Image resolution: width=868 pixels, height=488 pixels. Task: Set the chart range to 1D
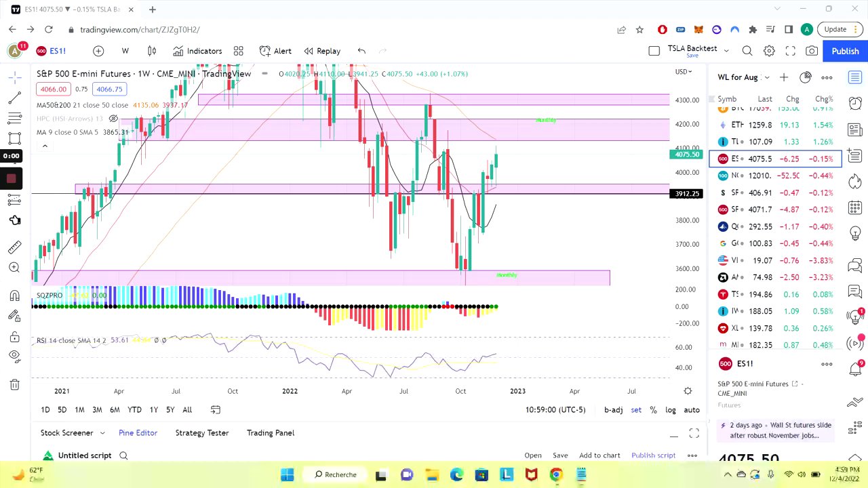[45, 409]
